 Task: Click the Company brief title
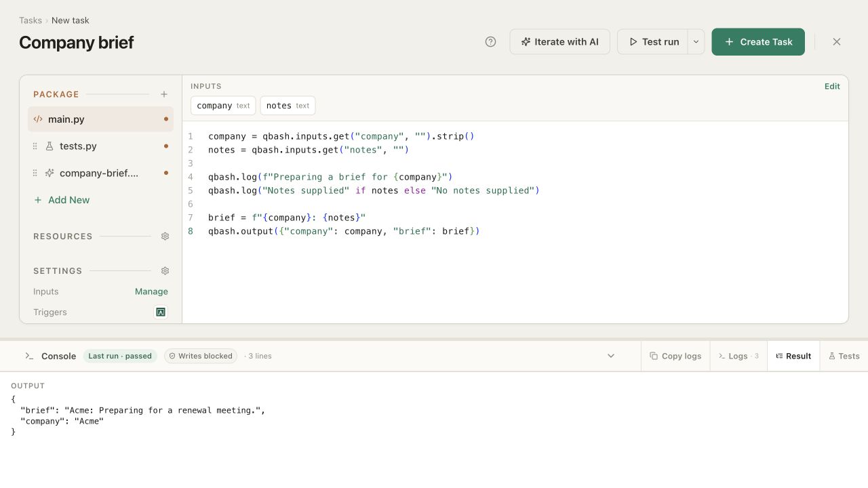[x=77, y=43]
